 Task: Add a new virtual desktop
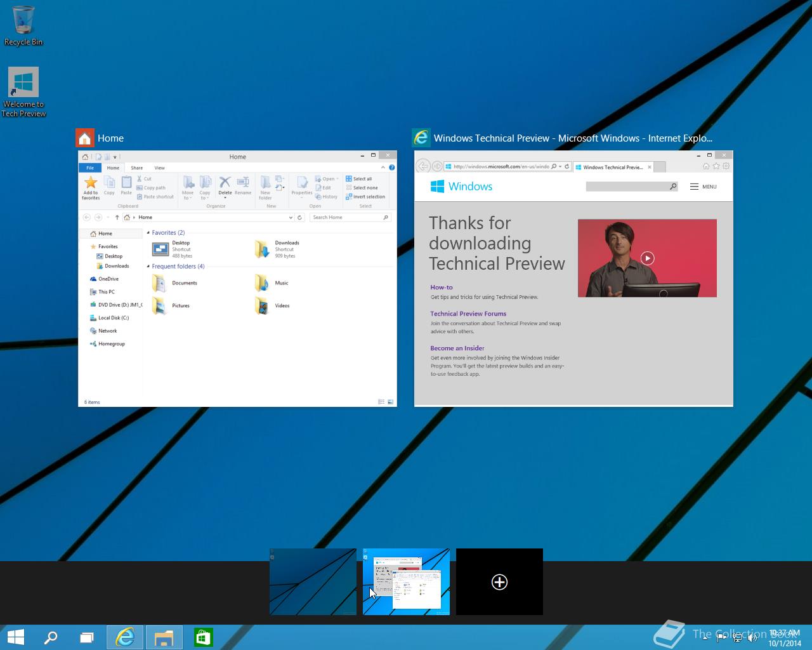pos(499,581)
